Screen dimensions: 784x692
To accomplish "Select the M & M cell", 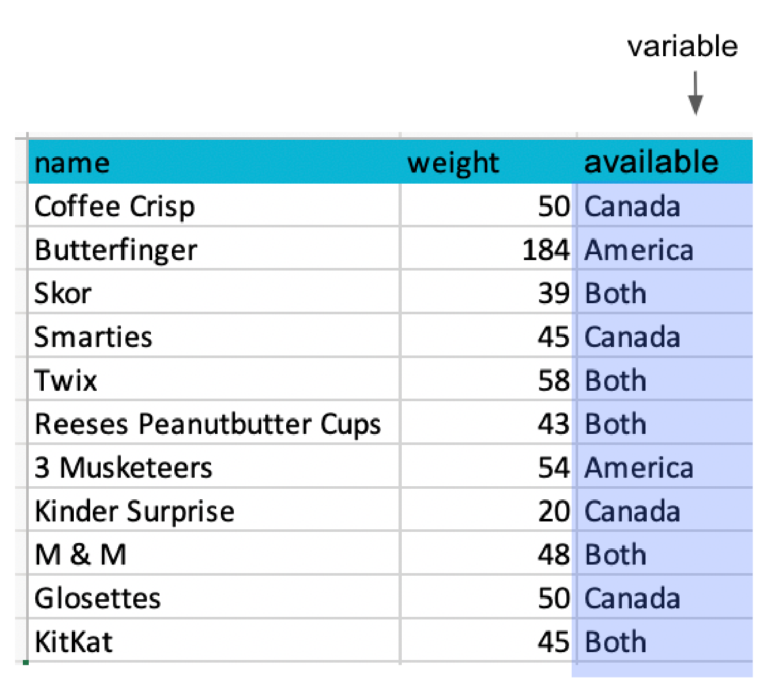I will point(81,555).
